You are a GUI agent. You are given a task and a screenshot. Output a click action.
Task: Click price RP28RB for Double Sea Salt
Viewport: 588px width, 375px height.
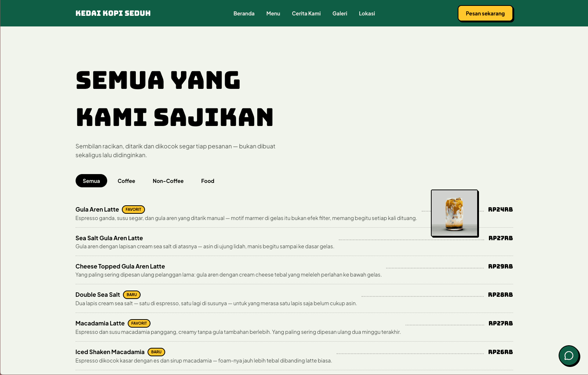coord(500,295)
